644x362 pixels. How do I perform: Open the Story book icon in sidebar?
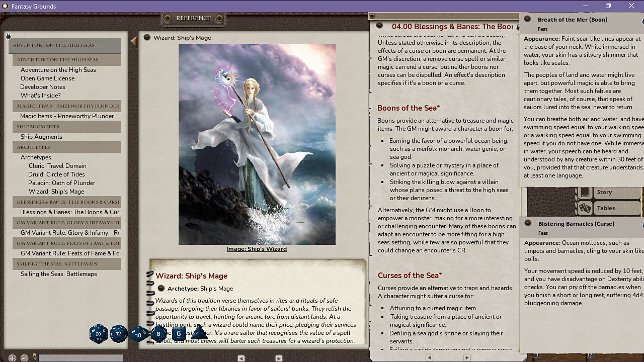pos(585,192)
